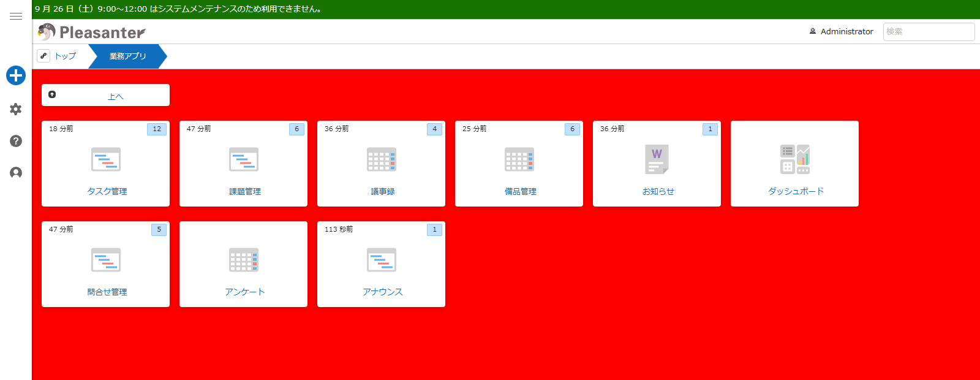Screen dimensions: 980x380
Task: Open the タスク管理 link
Action: [x=107, y=191]
